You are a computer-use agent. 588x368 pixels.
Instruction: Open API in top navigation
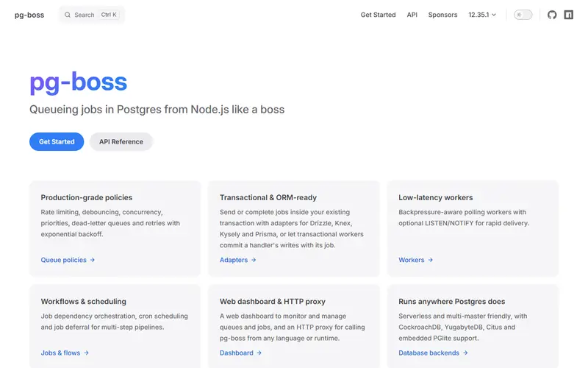click(x=412, y=15)
